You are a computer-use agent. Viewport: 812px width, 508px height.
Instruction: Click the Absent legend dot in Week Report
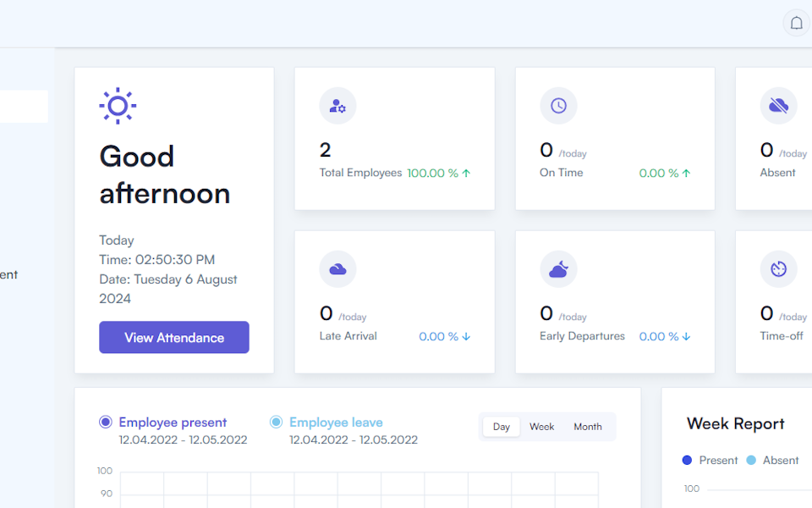pyautogui.click(x=751, y=461)
